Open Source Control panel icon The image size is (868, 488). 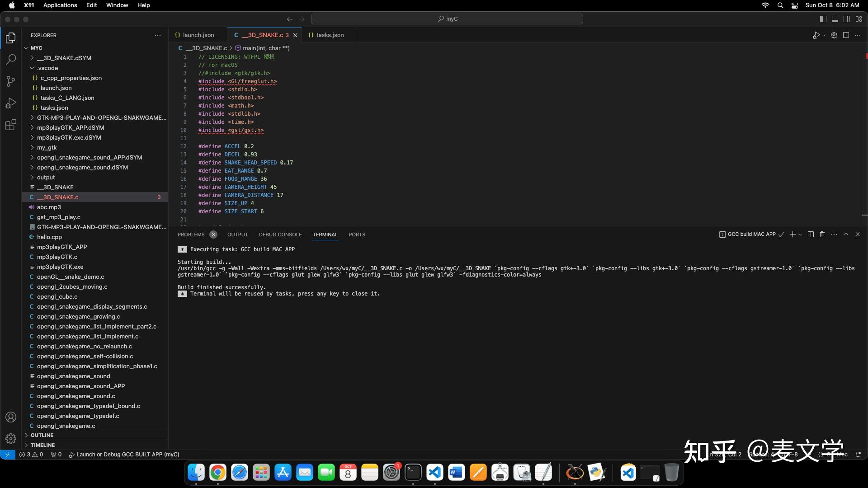pos(10,81)
